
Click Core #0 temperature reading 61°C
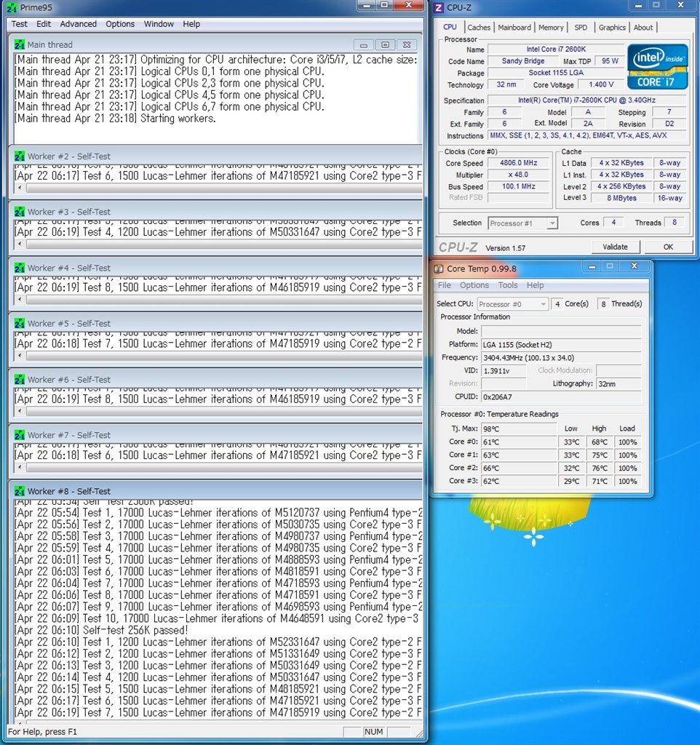point(519,442)
